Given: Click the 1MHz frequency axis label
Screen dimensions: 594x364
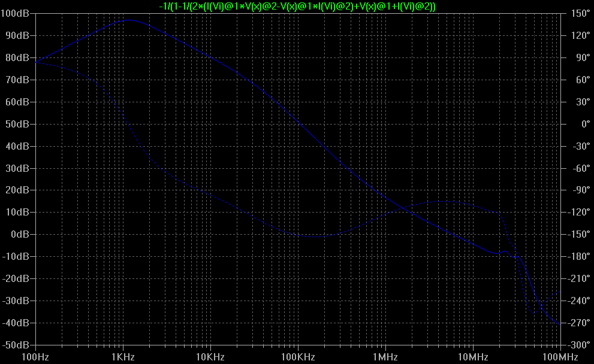Looking at the screenshot, I should (385, 357).
